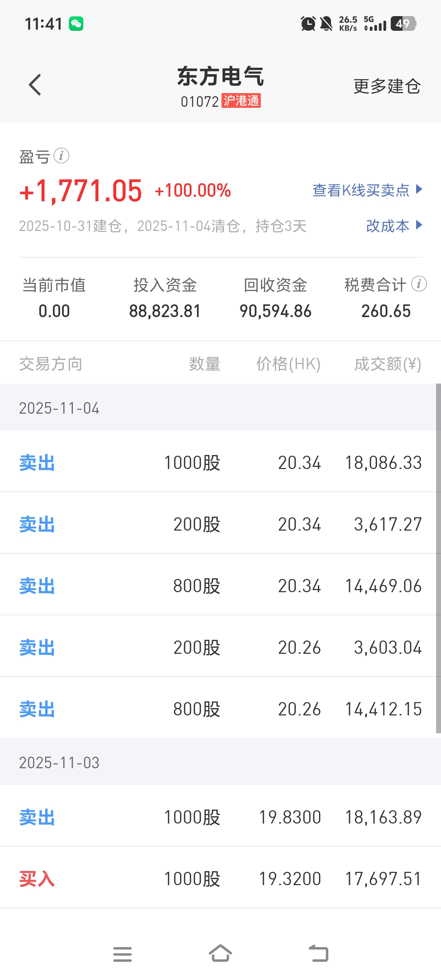Tap the 2025-11-04 date header
This screenshot has height=980, width=441.
[x=59, y=408]
